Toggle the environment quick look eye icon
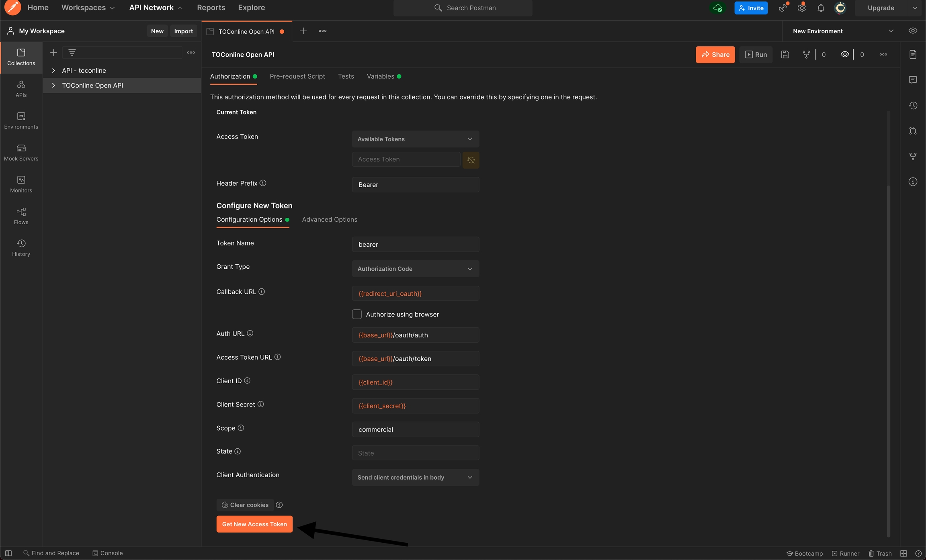 click(913, 31)
